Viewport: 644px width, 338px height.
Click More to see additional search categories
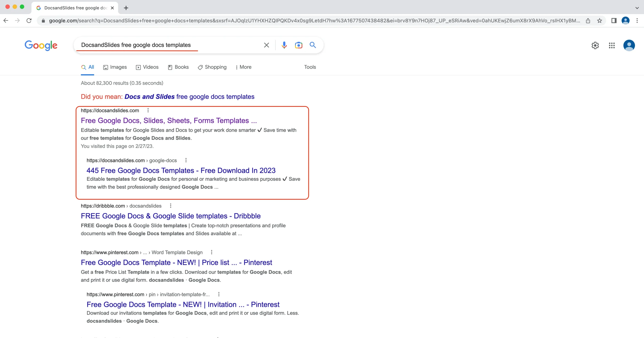tap(243, 67)
